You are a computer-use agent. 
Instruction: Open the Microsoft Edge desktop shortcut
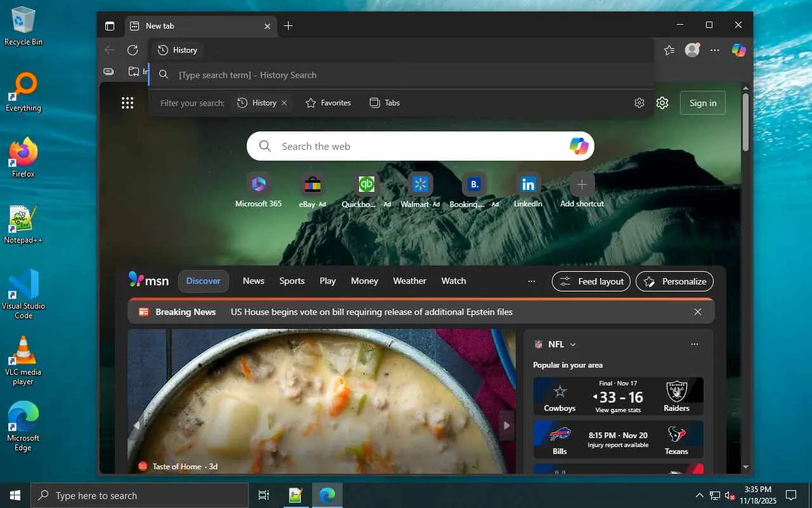(x=23, y=427)
